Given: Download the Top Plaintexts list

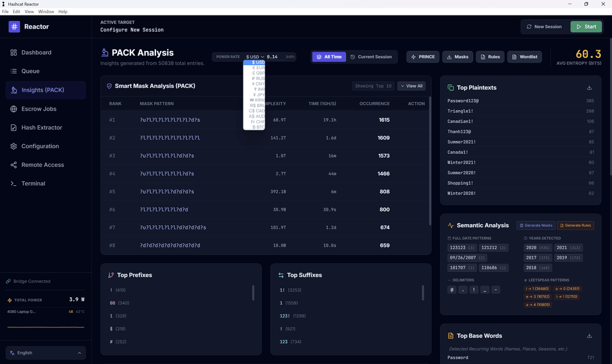Looking at the screenshot, I should (590, 87).
